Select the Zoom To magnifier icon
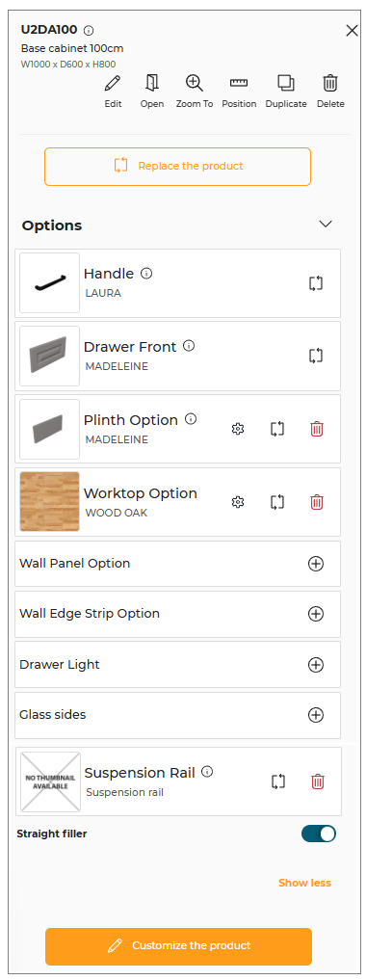Image resolution: width=366 pixels, height=980 pixels. click(x=195, y=83)
